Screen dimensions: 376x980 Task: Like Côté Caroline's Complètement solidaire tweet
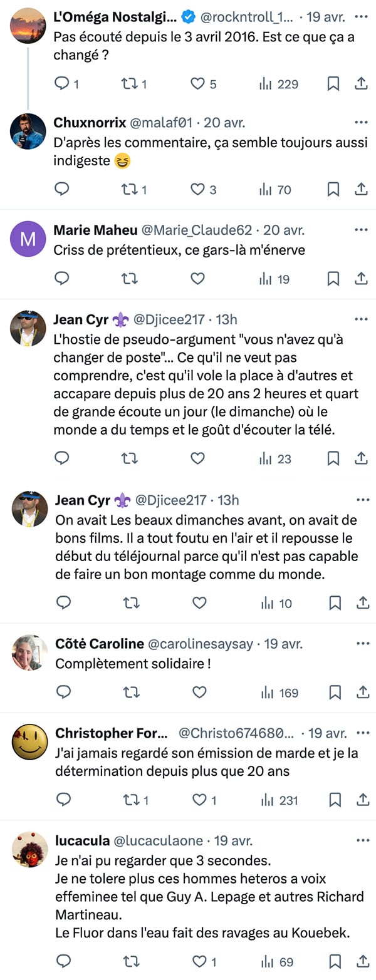point(199,693)
